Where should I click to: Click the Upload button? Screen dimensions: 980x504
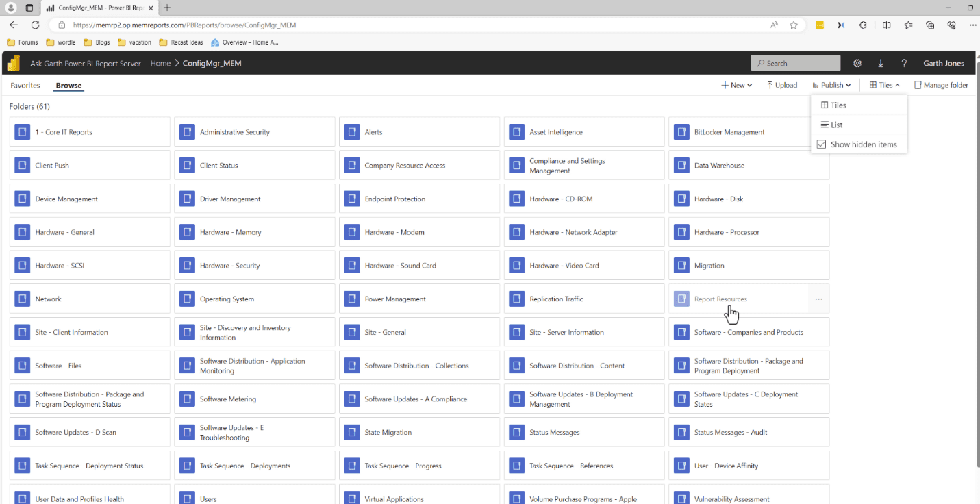tap(782, 86)
